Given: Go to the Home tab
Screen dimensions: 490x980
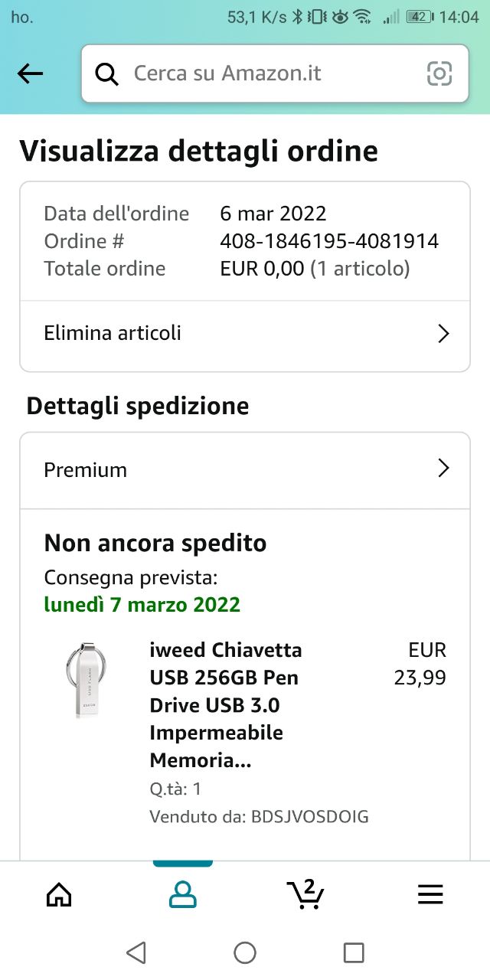Looking at the screenshot, I should (59, 894).
